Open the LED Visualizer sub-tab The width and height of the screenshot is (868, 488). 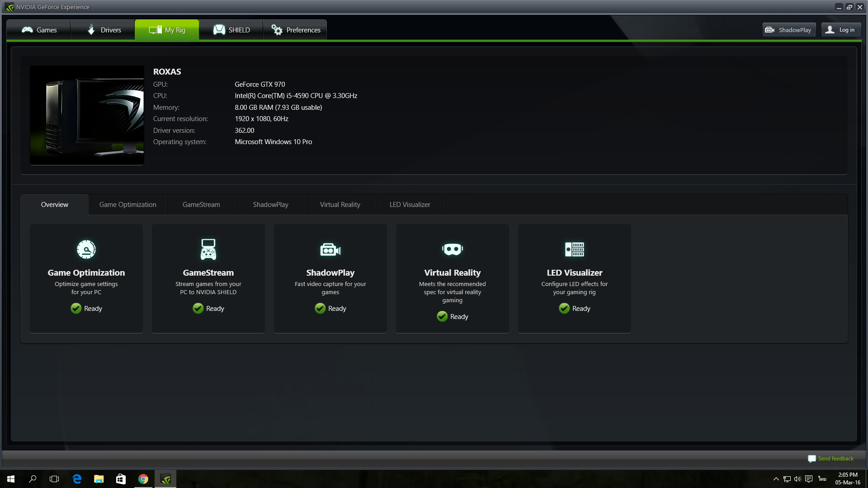point(410,205)
